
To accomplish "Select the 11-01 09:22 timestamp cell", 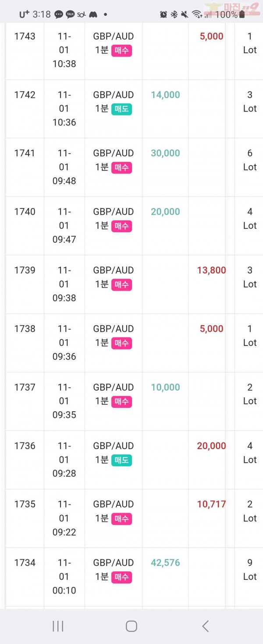I will click(64, 518).
